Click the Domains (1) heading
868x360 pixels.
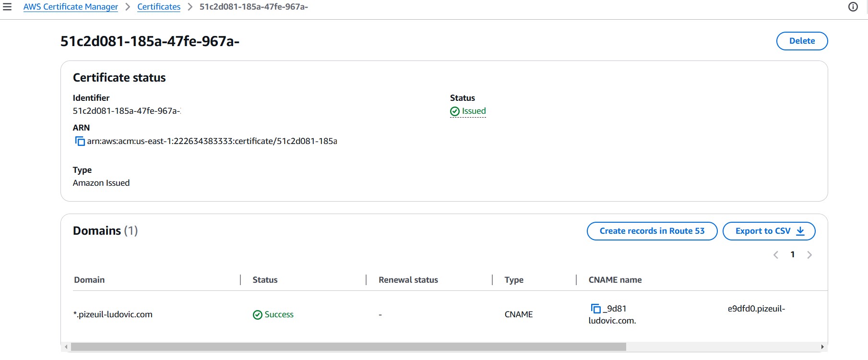pos(106,231)
